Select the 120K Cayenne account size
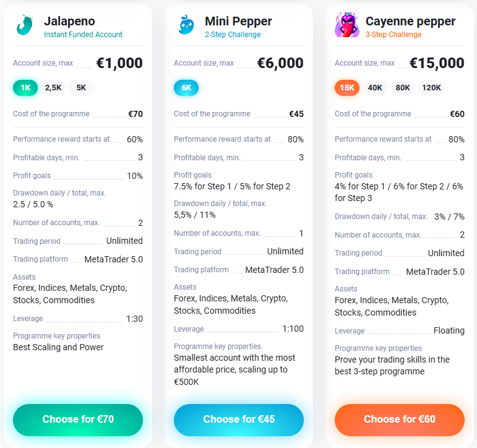 (431, 88)
